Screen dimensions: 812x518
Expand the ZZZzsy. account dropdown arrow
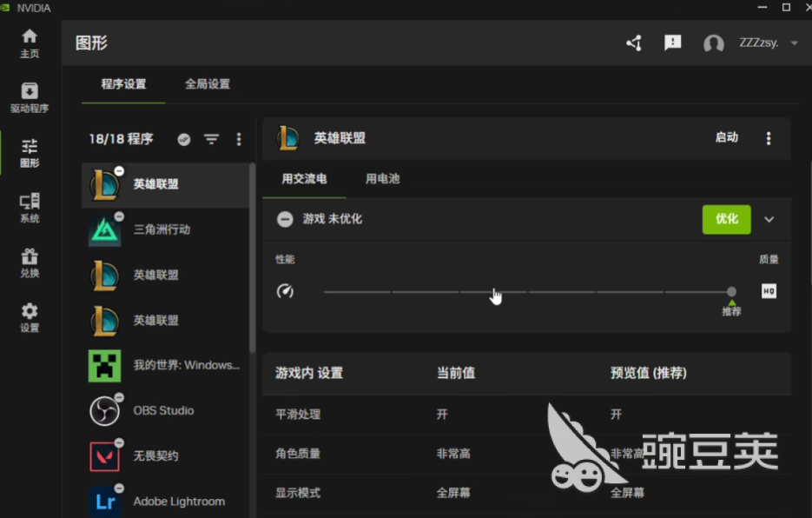tap(795, 43)
